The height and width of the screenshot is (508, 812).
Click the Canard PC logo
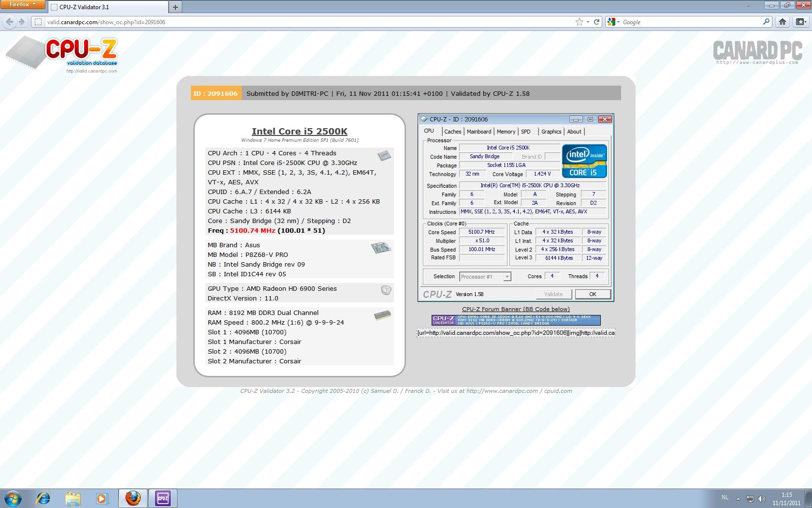[757, 52]
